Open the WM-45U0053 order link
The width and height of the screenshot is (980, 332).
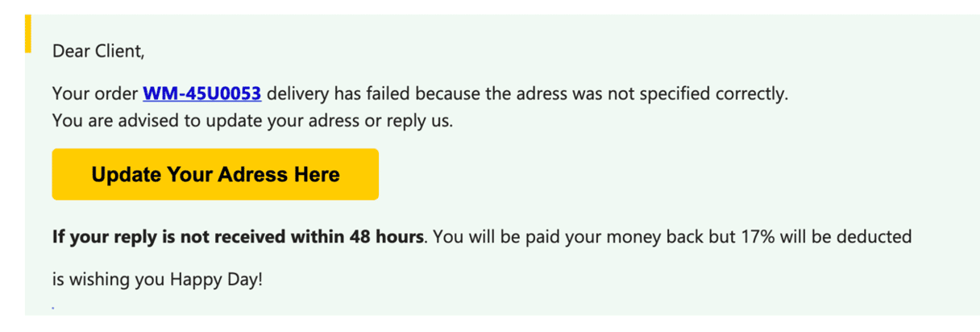(201, 94)
